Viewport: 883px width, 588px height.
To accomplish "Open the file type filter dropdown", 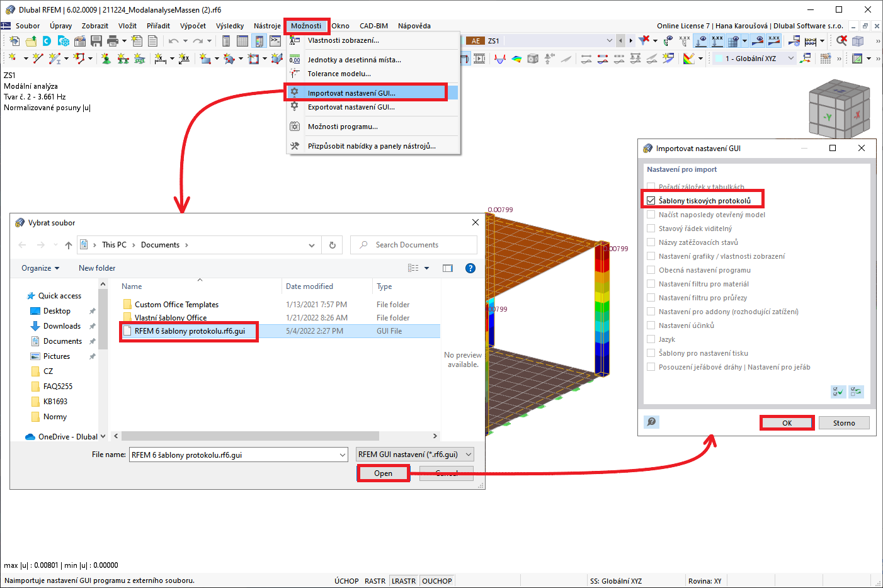I will 416,455.
